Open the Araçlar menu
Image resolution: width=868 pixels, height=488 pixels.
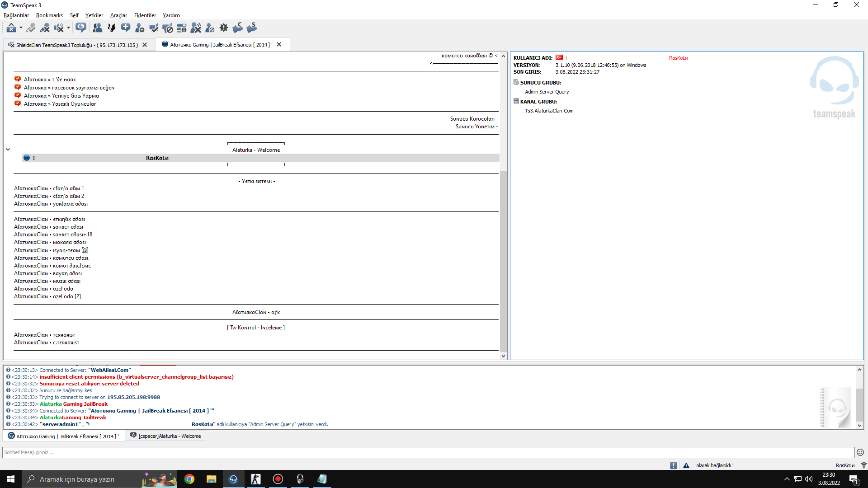[118, 15]
